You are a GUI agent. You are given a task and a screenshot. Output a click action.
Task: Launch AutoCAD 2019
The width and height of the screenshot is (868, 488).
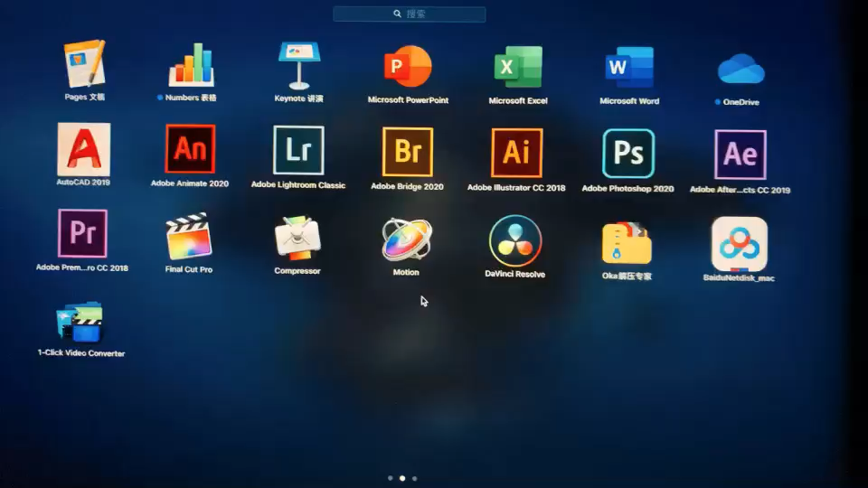[83, 149]
